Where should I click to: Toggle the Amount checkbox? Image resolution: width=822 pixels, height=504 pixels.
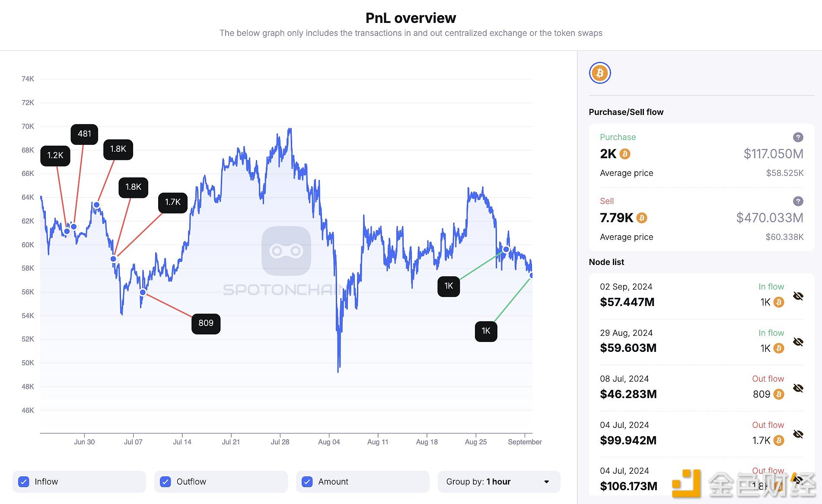tap(307, 482)
